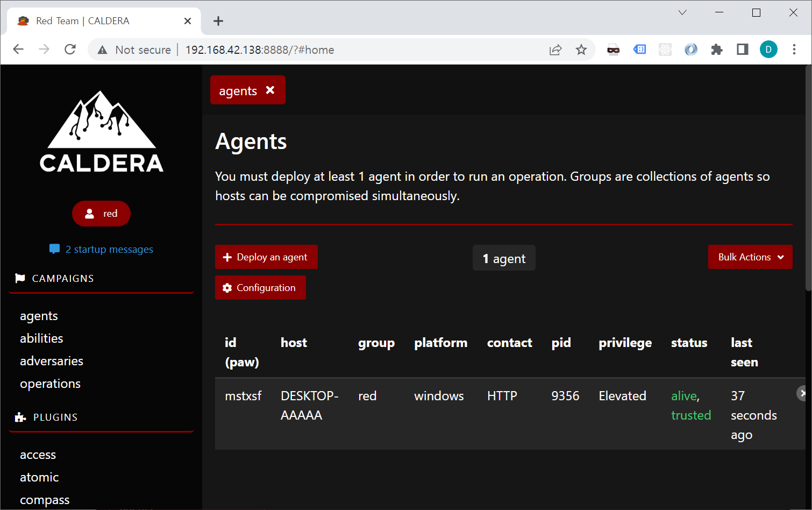Focus the address bar URL

click(x=260, y=50)
